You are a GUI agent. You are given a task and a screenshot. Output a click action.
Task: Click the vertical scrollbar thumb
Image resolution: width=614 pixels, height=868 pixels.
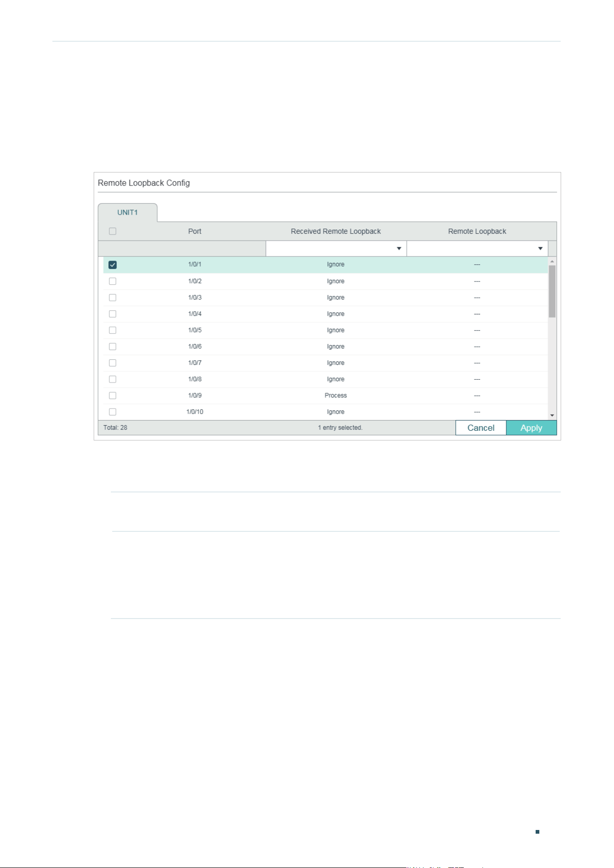pyautogui.click(x=552, y=291)
